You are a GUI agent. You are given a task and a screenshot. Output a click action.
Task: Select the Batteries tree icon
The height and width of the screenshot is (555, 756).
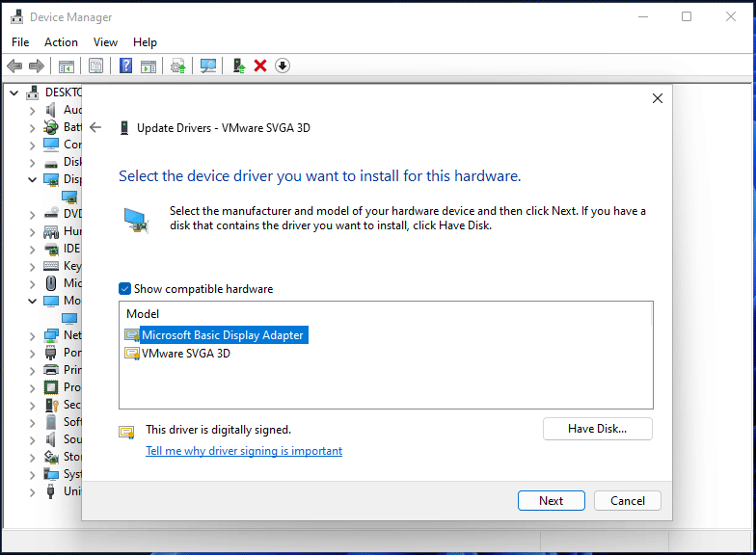tap(50, 127)
